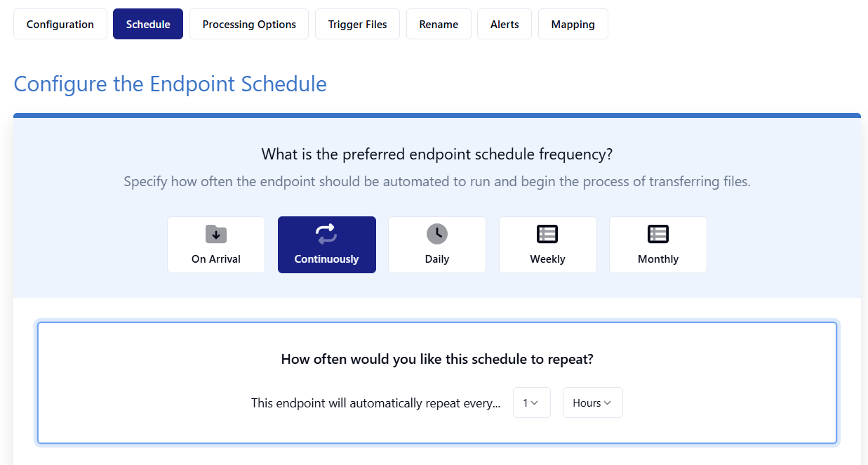Open the repeat interval number dropdown
Image resolution: width=868 pixels, height=465 pixels.
coord(532,402)
